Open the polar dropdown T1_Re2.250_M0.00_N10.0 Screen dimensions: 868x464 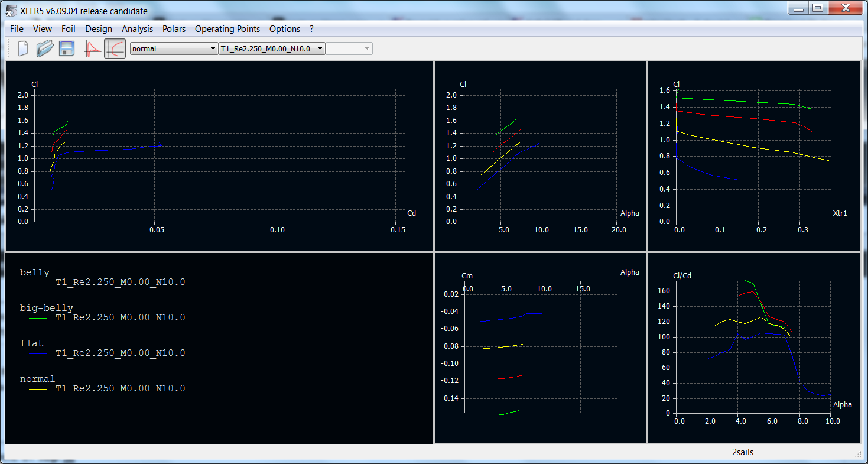pyautogui.click(x=272, y=48)
